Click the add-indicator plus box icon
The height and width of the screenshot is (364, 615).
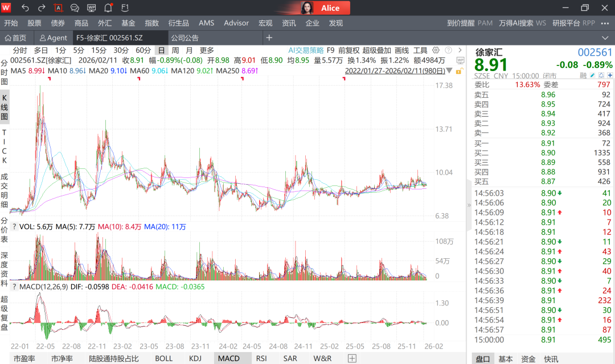click(x=352, y=358)
